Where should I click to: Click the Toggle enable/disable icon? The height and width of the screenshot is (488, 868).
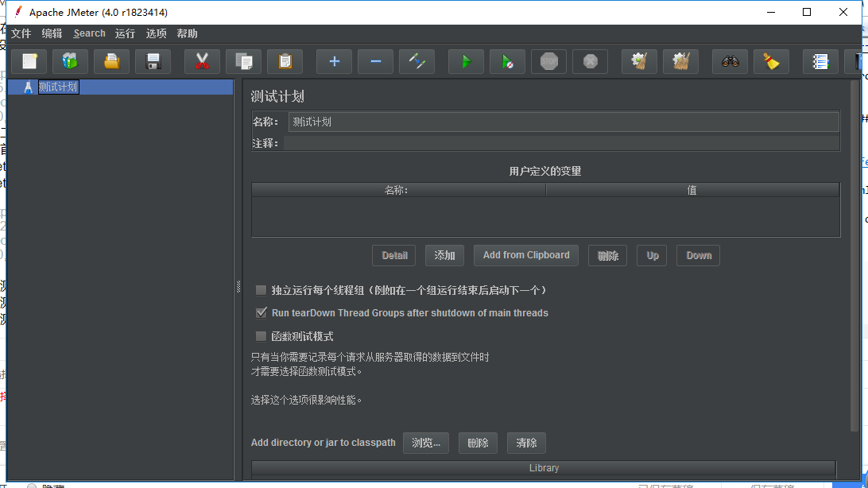click(417, 61)
